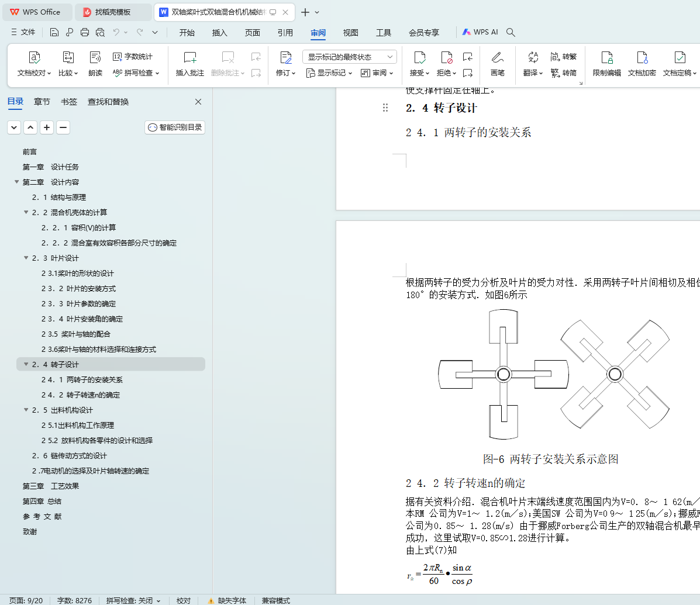Click the plus button to promote outline level
Image resolution: width=700 pixels, height=605 pixels.
coord(47,127)
